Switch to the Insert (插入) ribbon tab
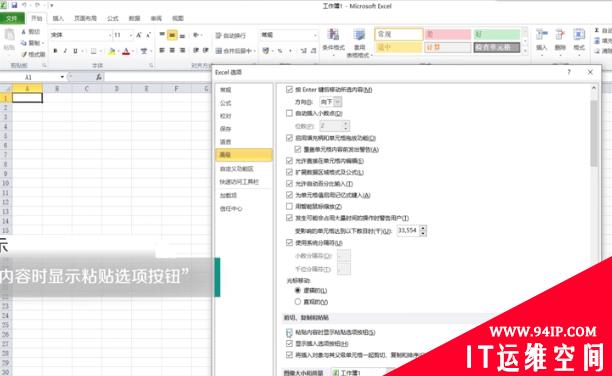Viewport: 612px width, 376px height. coord(58,18)
